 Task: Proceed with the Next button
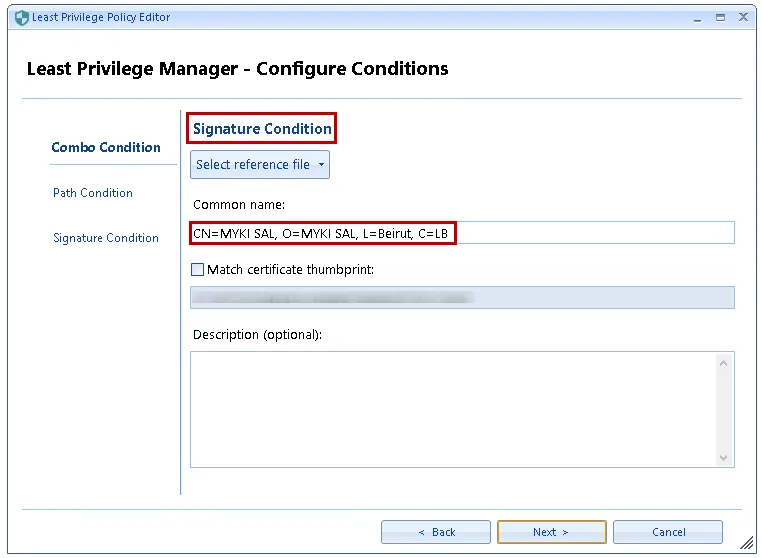tap(551, 532)
